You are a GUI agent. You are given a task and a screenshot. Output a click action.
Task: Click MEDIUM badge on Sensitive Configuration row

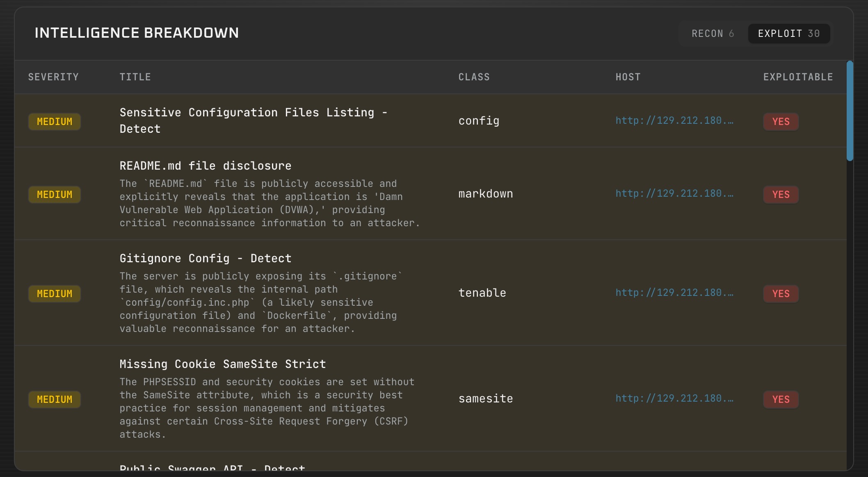(55, 122)
